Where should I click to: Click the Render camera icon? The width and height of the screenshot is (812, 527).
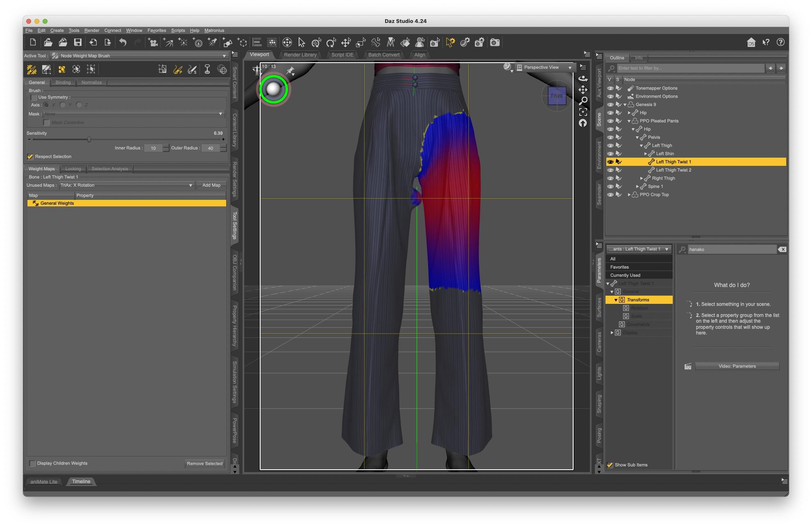click(495, 42)
